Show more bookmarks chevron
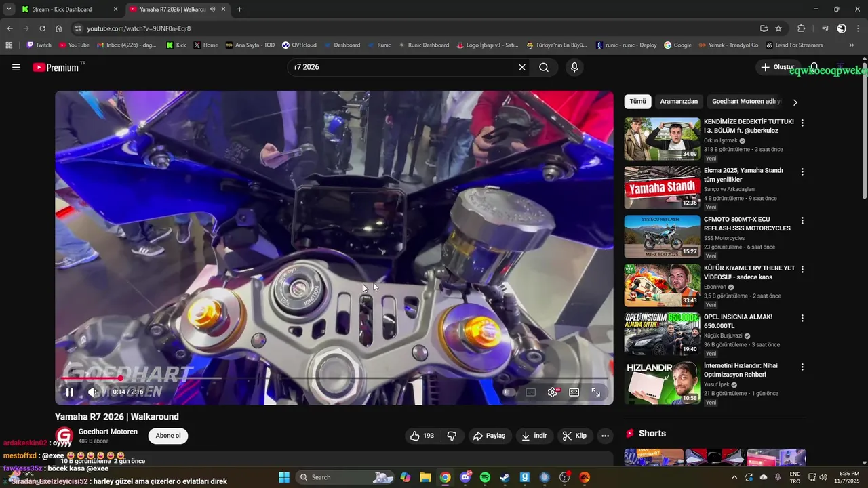Image resolution: width=868 pixels, height=488 pixels. click(852, 45)
